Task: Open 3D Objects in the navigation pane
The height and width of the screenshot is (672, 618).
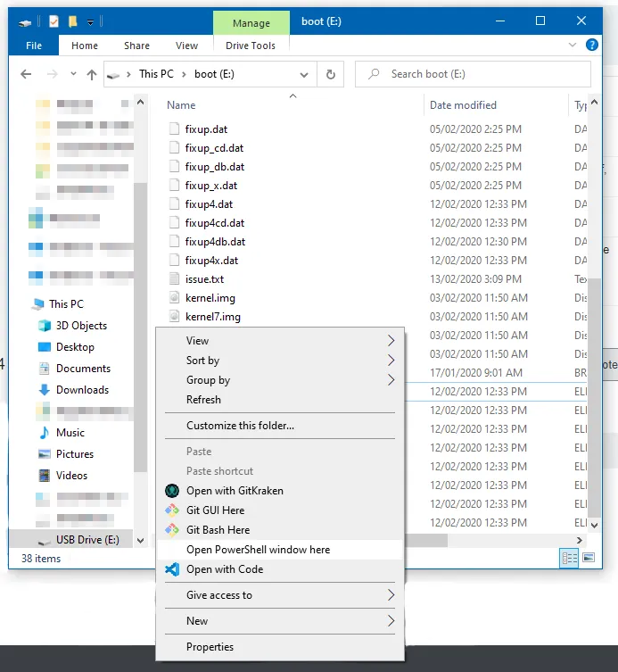Action: pos(81,326)
